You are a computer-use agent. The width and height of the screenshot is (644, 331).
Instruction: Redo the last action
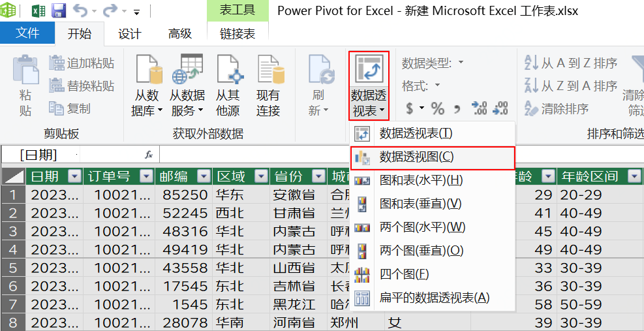pyautogui.click(x=110, y=10)
